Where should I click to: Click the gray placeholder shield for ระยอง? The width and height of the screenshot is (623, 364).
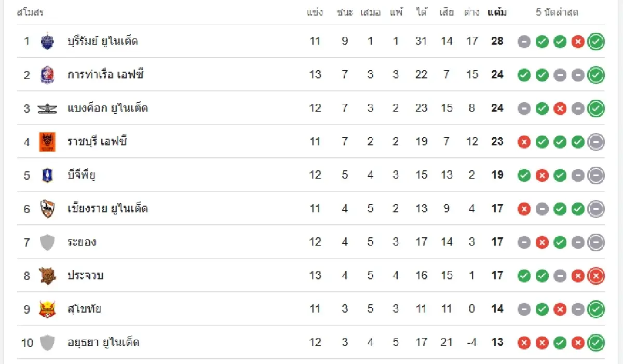(x=47, y=242)
